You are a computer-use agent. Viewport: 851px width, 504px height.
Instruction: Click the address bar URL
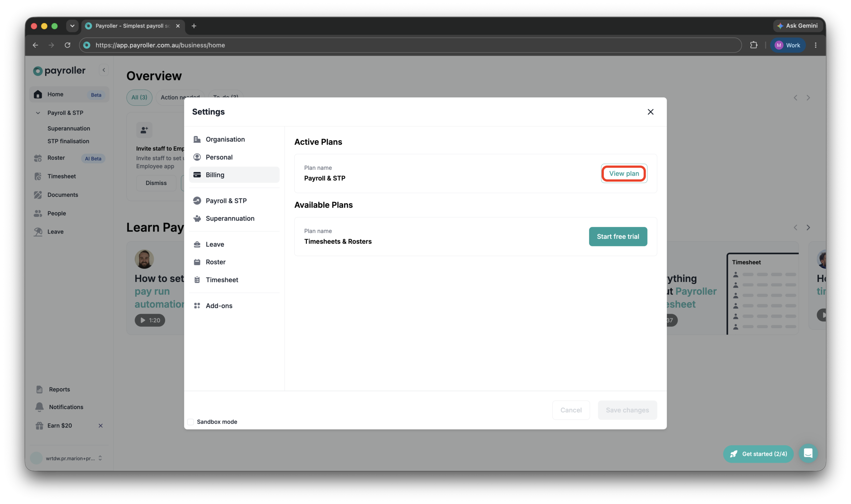pos(160,45)
